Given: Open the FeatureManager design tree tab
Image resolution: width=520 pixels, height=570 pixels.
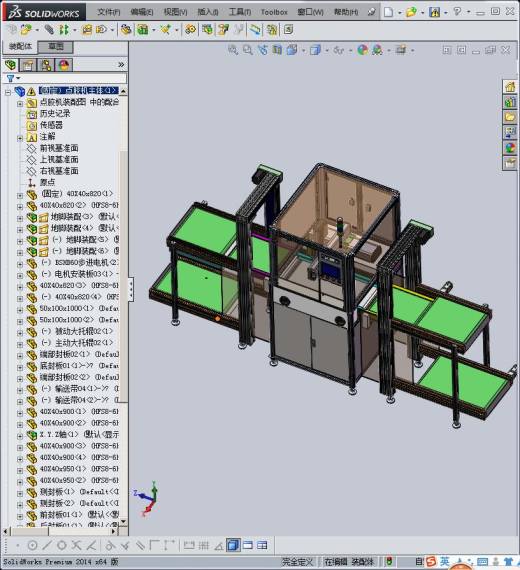Looking at the screenshot, I should (x=11, y=65).
